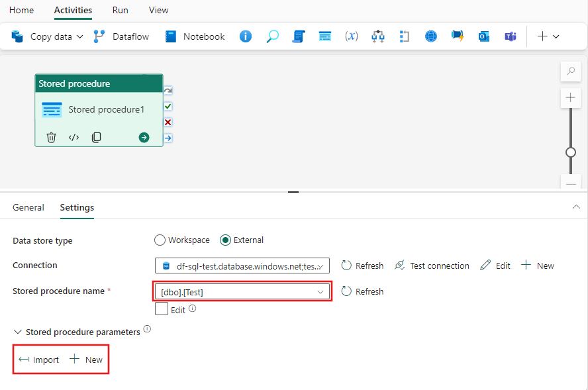Screen dimensions: 588x390
Task: Click the On success green check connector
Action: (x=168, y=107)
